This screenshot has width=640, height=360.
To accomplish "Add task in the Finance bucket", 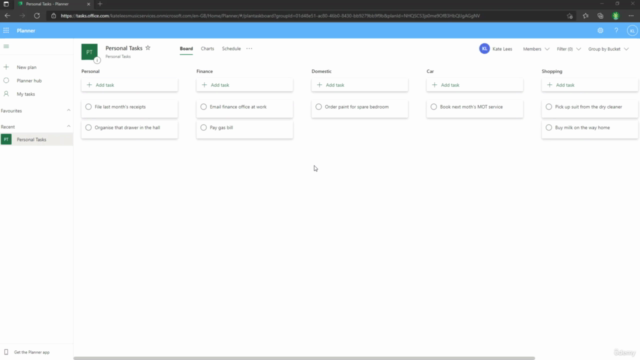I will tap(244, 85).
